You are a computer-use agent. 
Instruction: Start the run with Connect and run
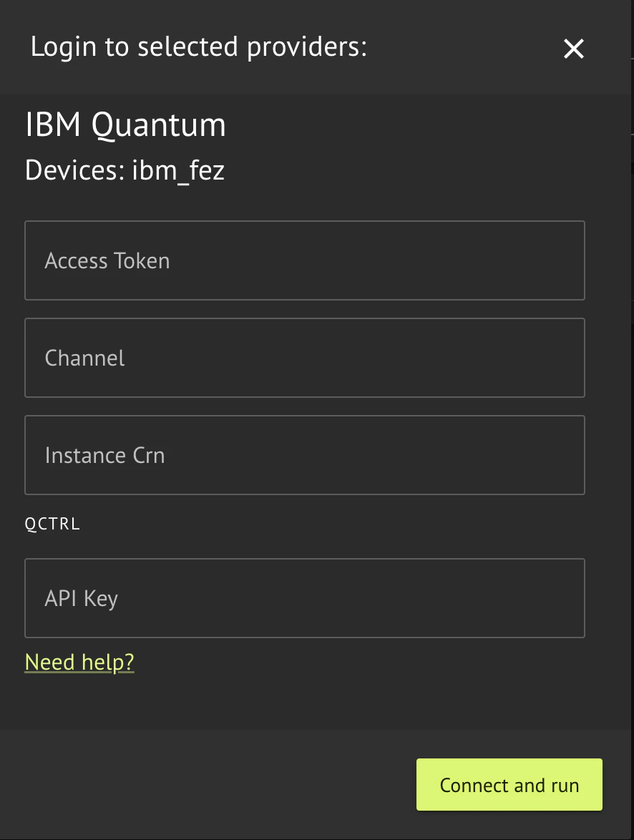click(509, 785)
